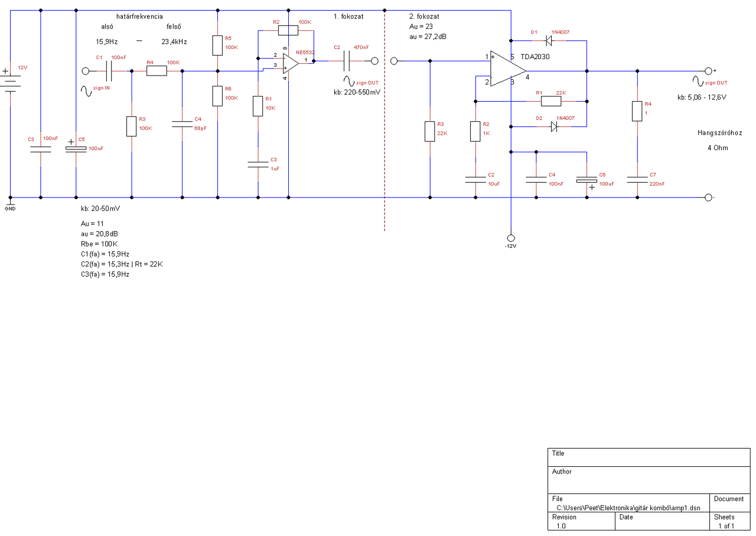Select capacitor C1 100nF at the signal input
756x536 pixels.
(110, 71)
